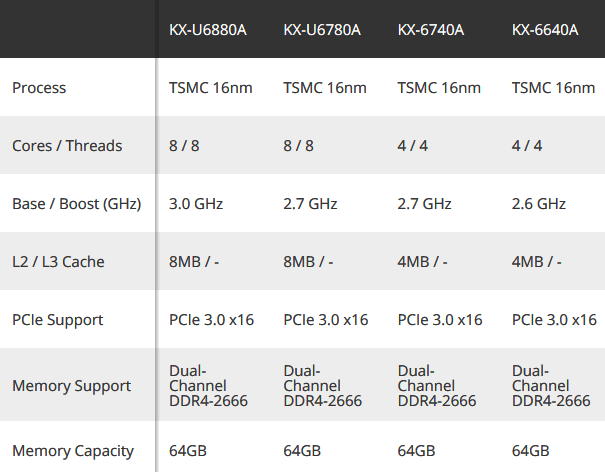
Task: Select the 4 / 4 cores cell under KX-6740A
Action: pos(412,146)
